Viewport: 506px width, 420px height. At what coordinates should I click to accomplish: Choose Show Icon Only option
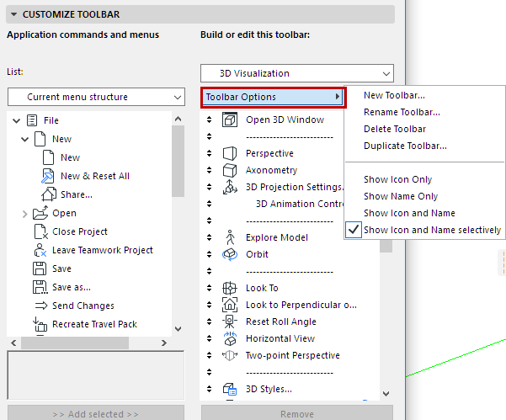pyautogui.click(x=397, y=179)
